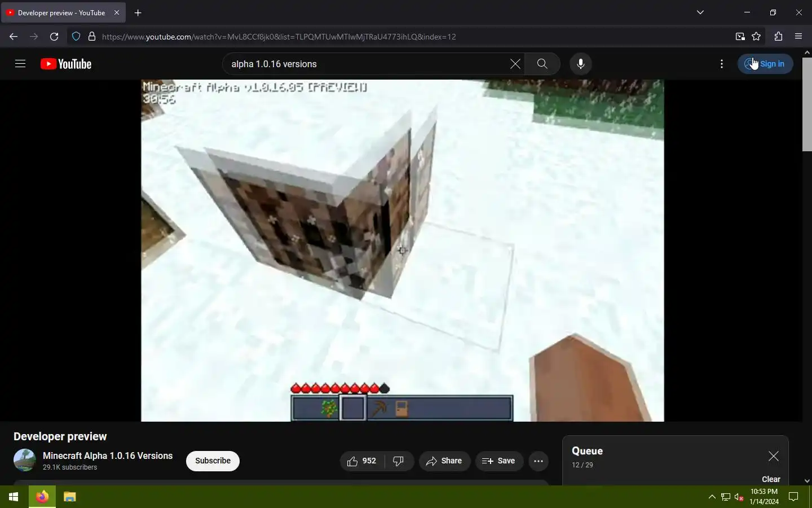Open the Firefox application menu
Image resolution: width=812 pixels, height=508 pixels.
798,37
